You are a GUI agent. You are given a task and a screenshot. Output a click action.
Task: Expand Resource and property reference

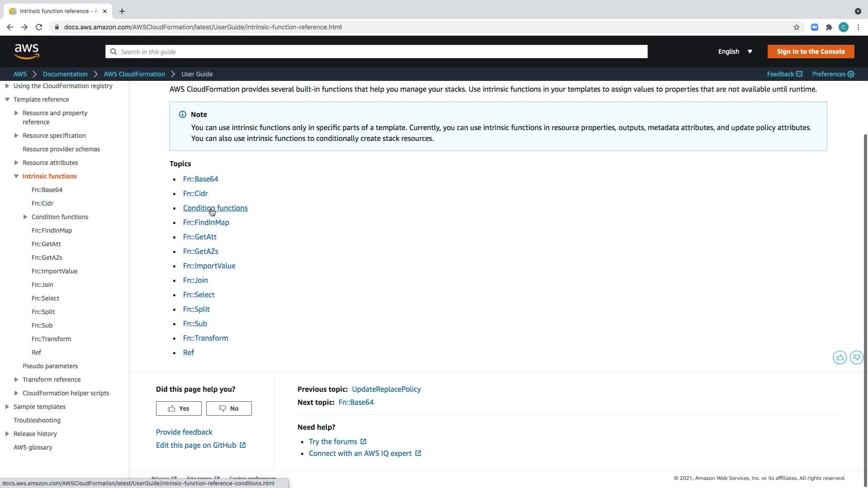pyautogui.click(x=16, y=113)
